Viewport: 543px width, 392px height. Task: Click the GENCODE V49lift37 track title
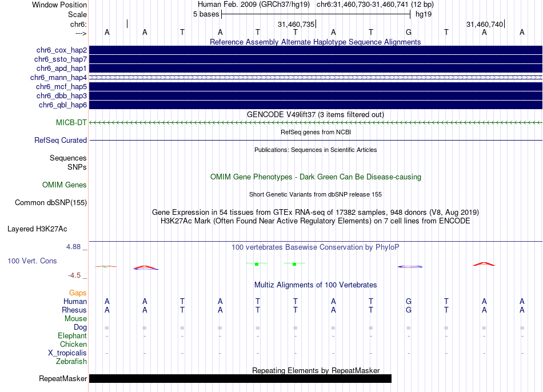point(316,115)
